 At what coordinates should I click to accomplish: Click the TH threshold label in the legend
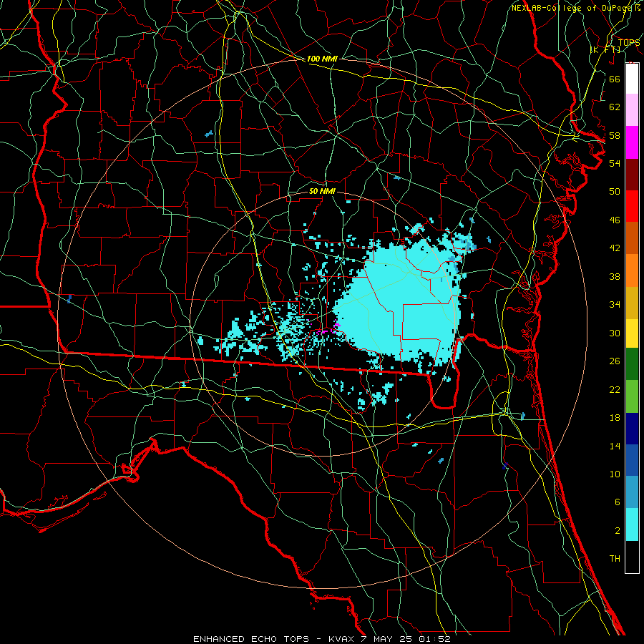coord(615,559)
